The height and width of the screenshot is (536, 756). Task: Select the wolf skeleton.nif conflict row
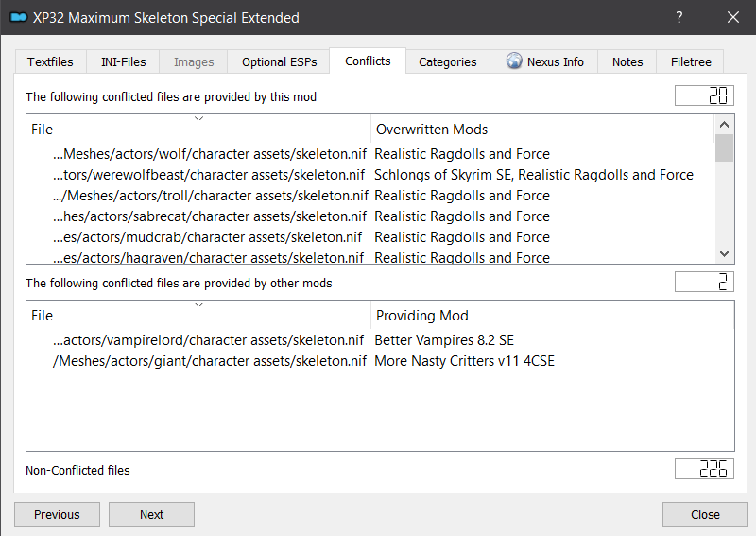click(370, 154)
